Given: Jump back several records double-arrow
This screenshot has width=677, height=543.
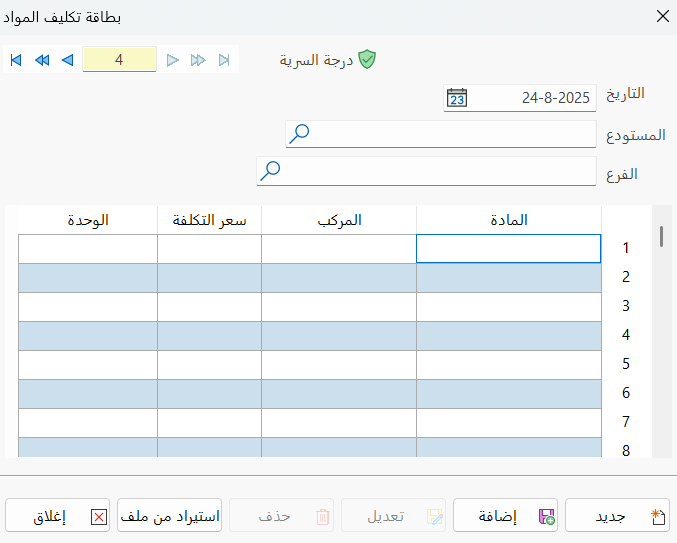Looking at the screenshot, I should pos(42,60).
